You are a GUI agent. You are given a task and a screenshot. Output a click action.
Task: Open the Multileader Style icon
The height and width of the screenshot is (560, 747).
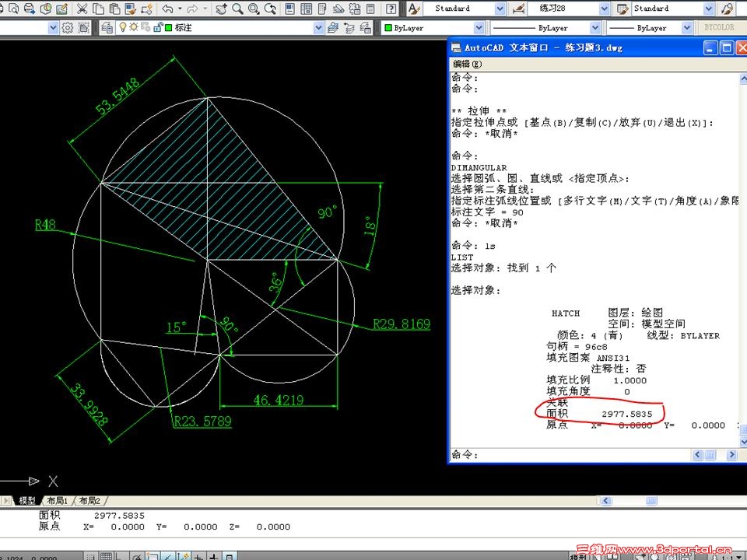(x=727, y=8)
